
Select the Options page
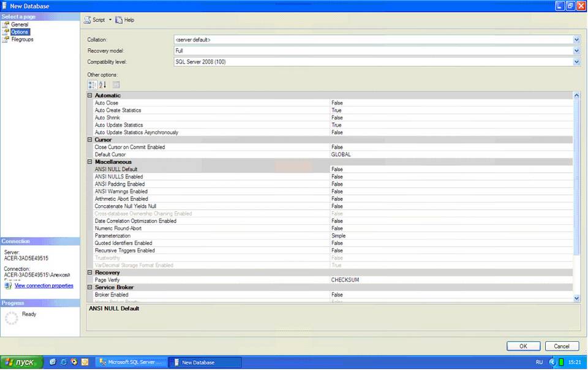pyautogui.click(x=20, y=32)
